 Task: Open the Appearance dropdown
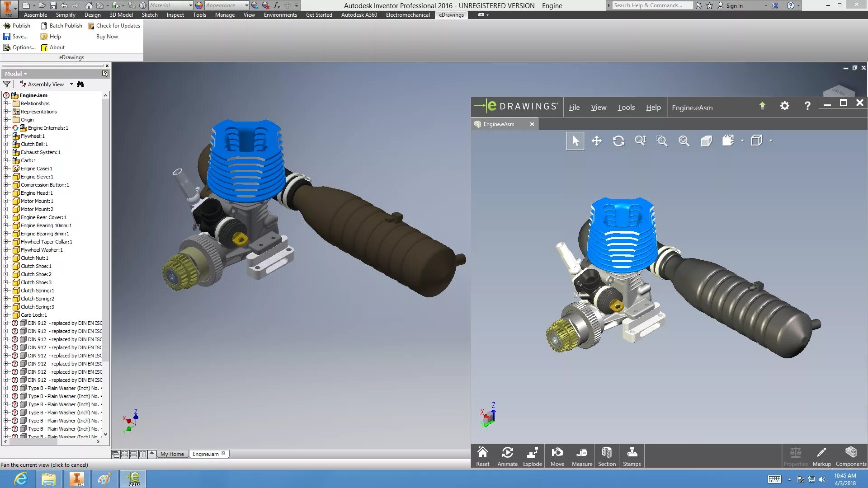pos(246,5)
